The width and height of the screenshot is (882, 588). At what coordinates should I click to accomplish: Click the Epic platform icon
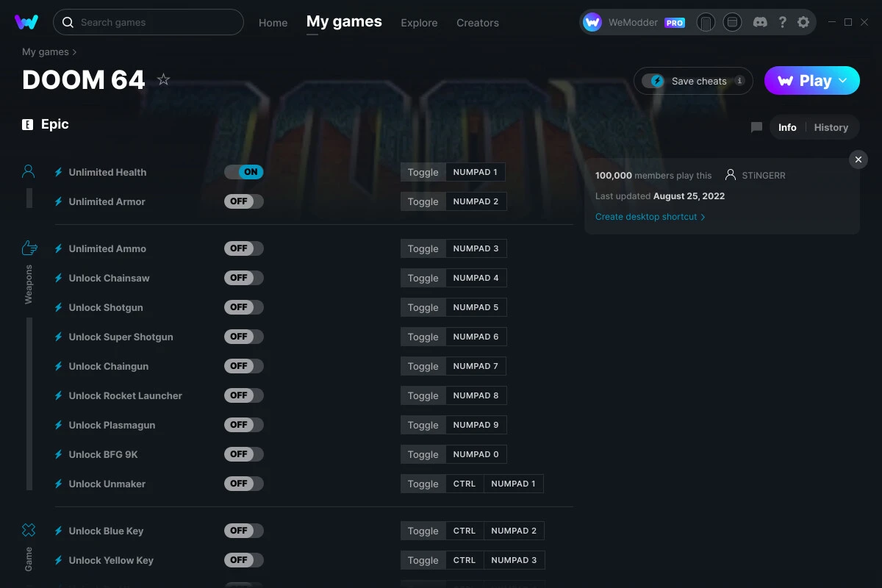click(28, 124)
